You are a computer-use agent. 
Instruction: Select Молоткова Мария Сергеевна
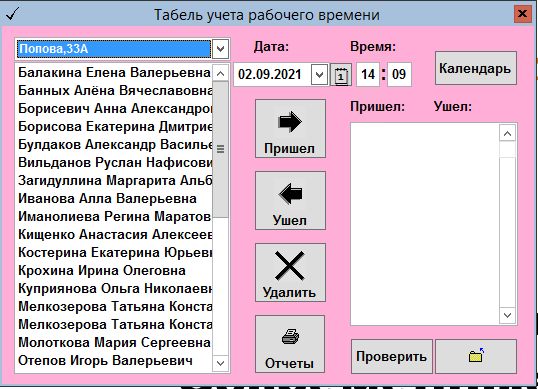115,342
